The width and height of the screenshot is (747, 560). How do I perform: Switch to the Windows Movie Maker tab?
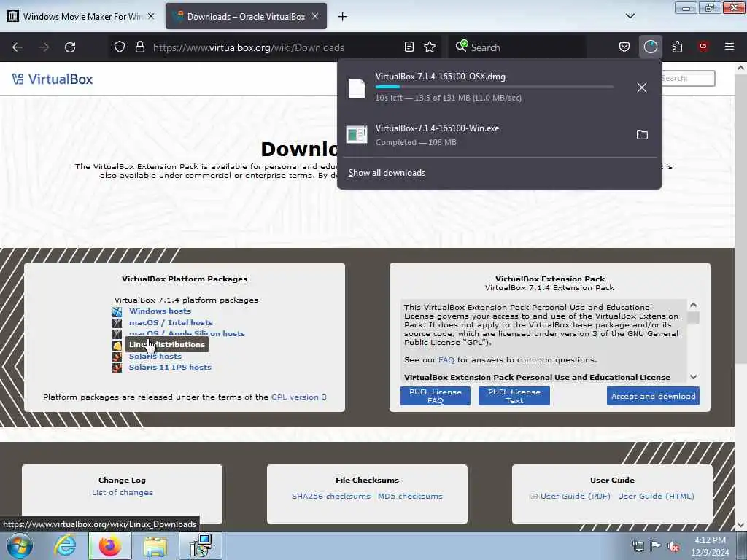point(81,16)
